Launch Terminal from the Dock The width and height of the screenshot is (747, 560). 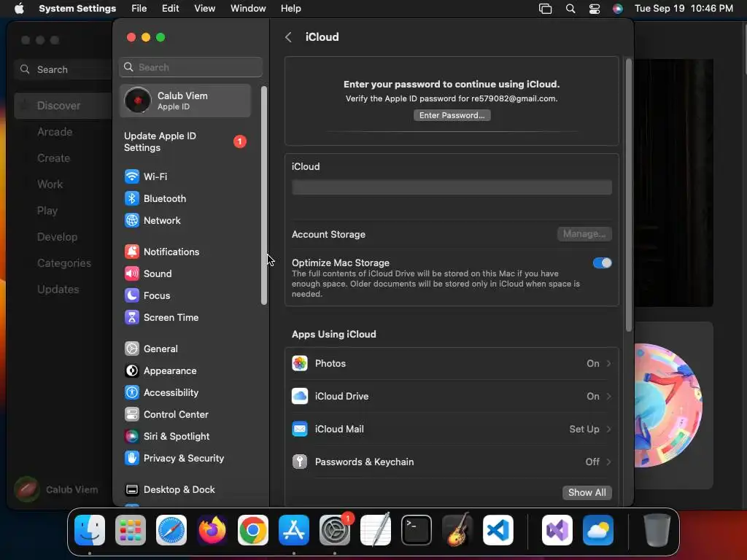[417, 530]
